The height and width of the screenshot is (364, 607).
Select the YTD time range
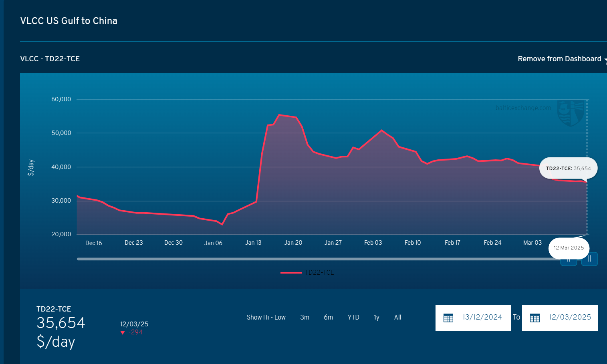[x=353, y=317]
